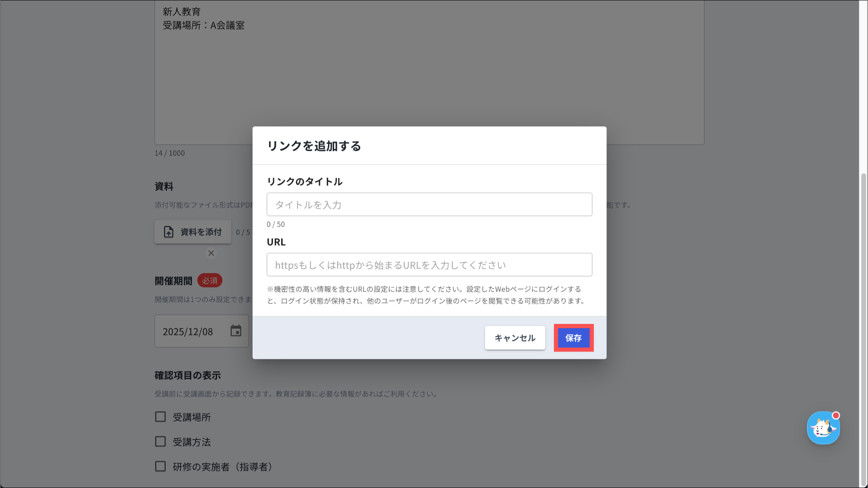Click the 2025/12/08 date field

point(188,332)
